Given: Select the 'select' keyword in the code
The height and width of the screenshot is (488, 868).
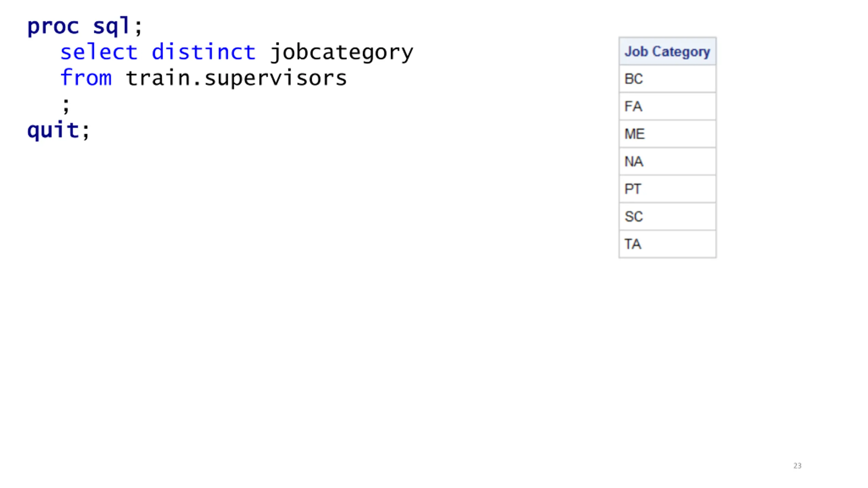Looking at the screenshot, I should tap(99, 52).
